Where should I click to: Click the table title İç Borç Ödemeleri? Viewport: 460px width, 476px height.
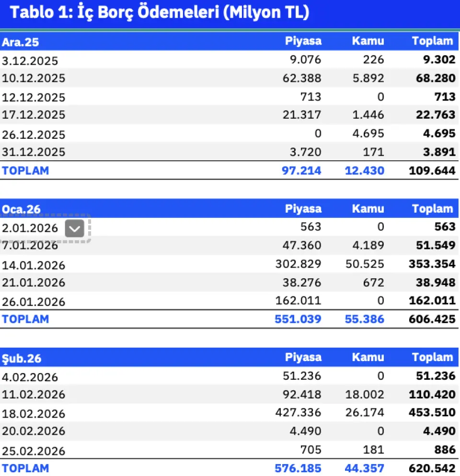pyautogui.click(x=160, y=13)
